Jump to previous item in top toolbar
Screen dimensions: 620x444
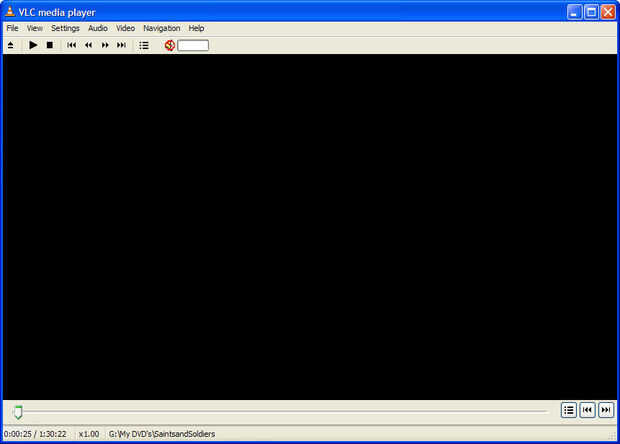pos(72,45)
